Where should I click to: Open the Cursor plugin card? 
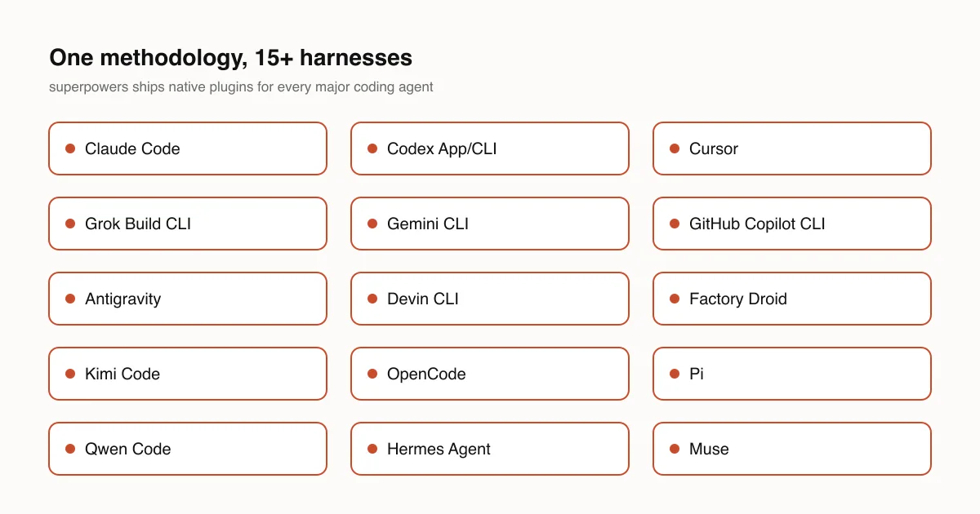792,148
